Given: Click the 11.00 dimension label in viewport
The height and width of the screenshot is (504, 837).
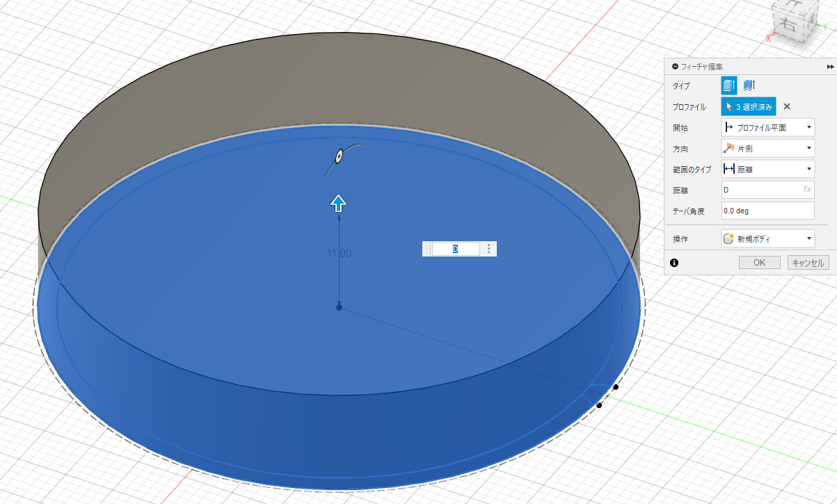Looking at the screenshot, I should (x=339, y=254).
